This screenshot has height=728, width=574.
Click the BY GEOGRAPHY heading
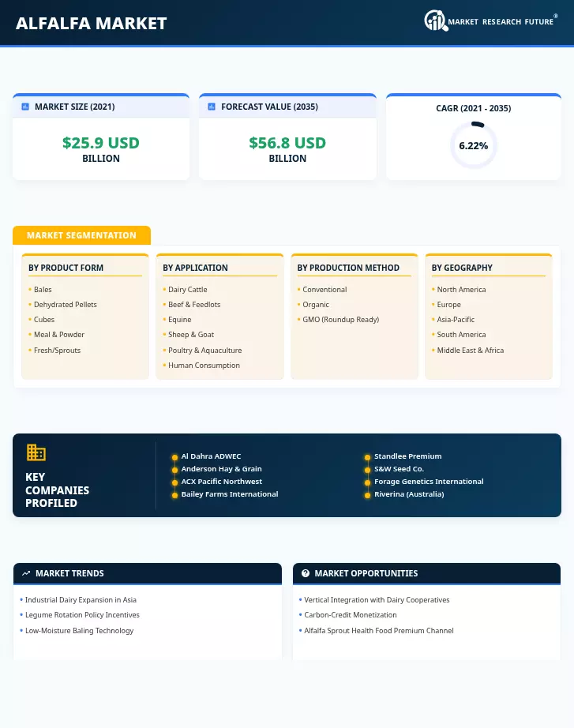[462, 268]
